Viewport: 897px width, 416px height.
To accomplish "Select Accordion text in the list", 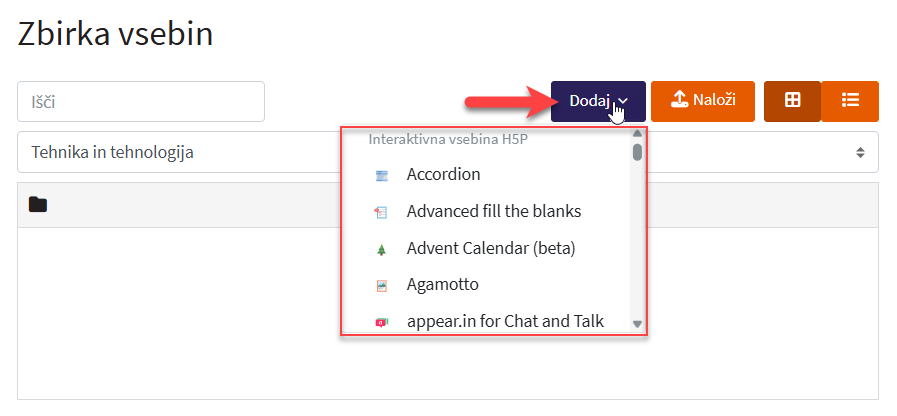I will 443,174.
